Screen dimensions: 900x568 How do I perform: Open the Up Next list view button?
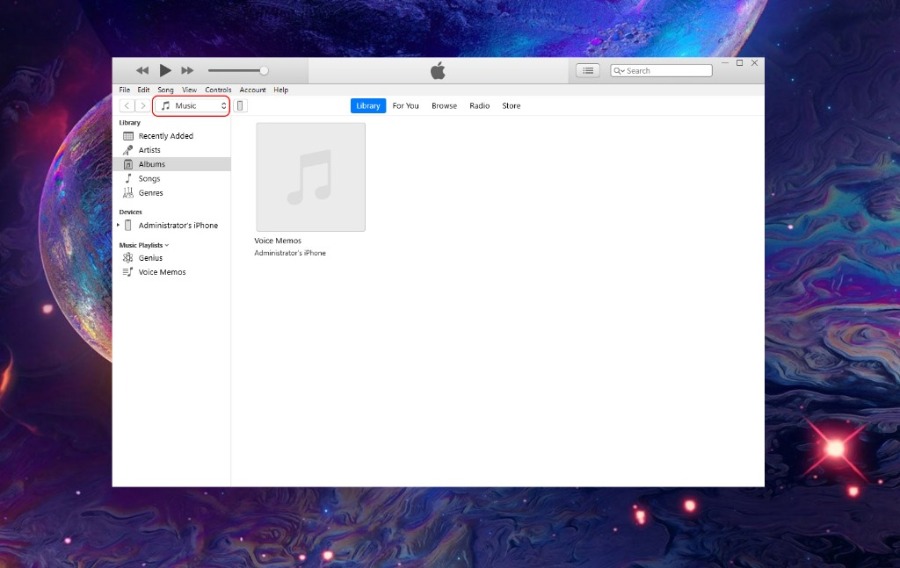point(588,71)
